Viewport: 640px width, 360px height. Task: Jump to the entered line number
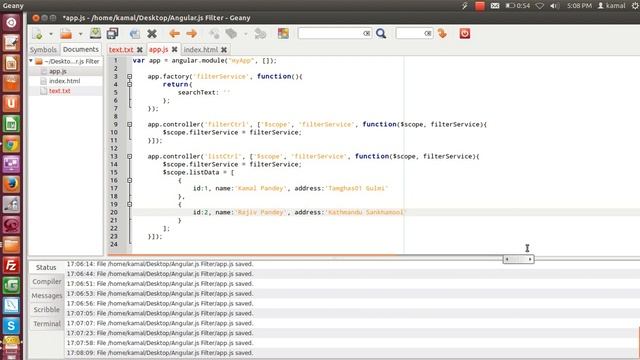click(x=442, y=33)
